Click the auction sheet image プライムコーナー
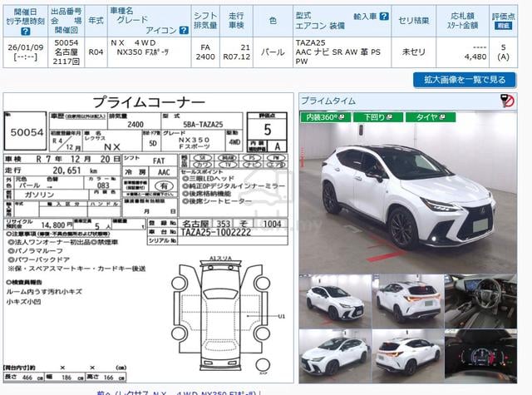This screenshot has width=532, height=395. [148, 238]
